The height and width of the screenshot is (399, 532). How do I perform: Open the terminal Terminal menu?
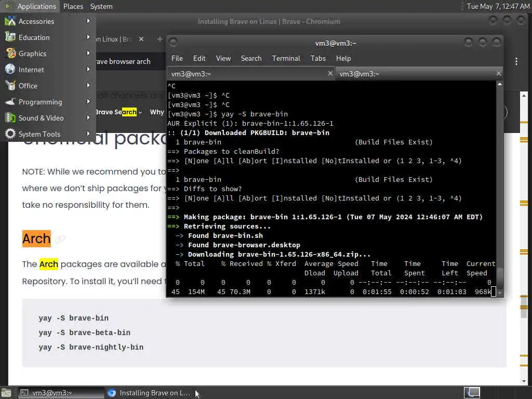tap(286, 58)
